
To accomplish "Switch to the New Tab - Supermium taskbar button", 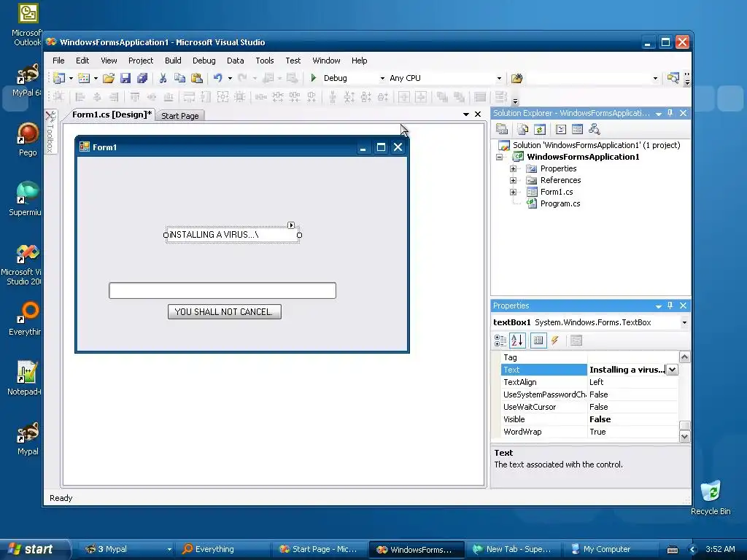I will pyautogui.click(x=514, y=549).
